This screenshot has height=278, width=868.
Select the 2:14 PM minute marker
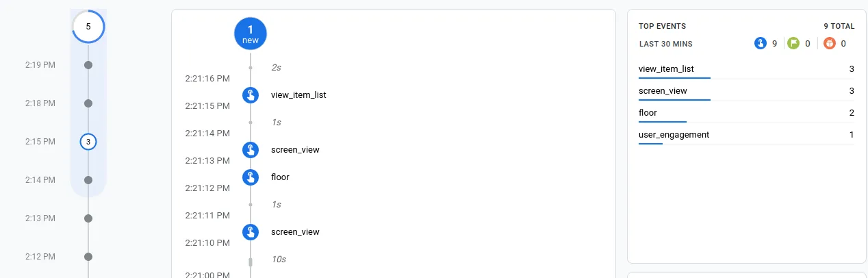pyautogui.click(x=88, y=180)
